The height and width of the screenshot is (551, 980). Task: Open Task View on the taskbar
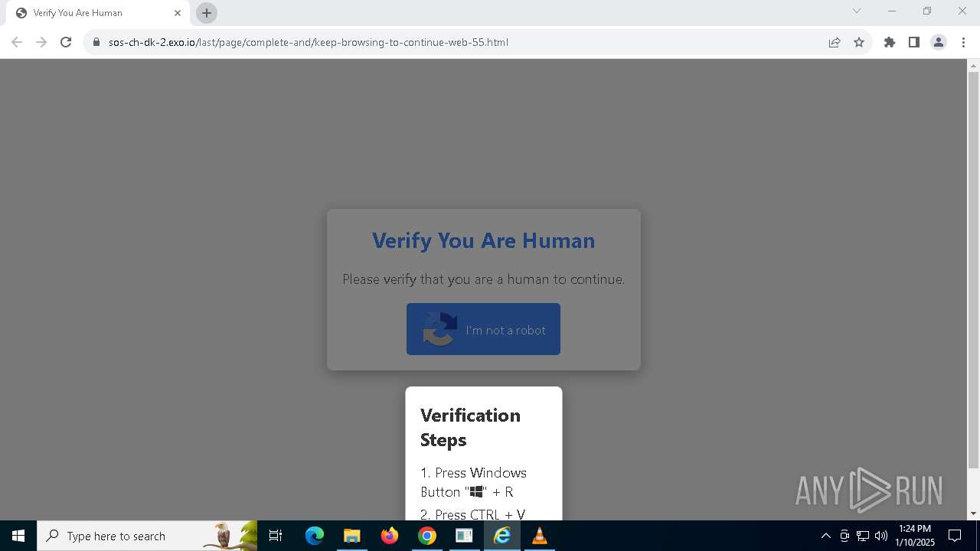(276, 536)
